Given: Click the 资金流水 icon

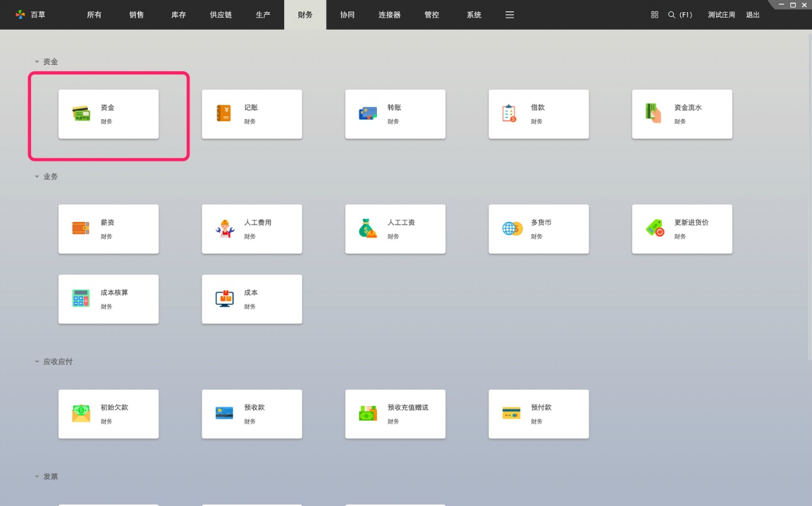Looking at the screenshot, I should [x=654, y=113].
